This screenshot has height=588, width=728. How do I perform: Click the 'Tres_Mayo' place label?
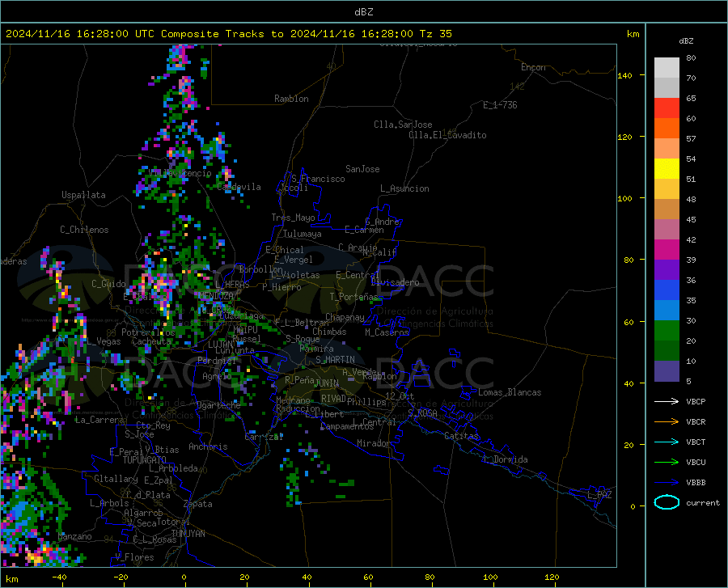293,218
